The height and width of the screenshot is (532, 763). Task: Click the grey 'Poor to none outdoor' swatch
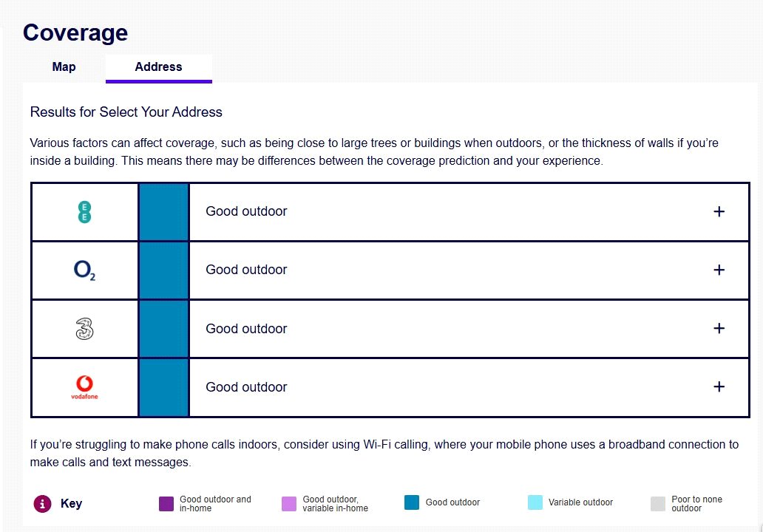pos(658,504)
